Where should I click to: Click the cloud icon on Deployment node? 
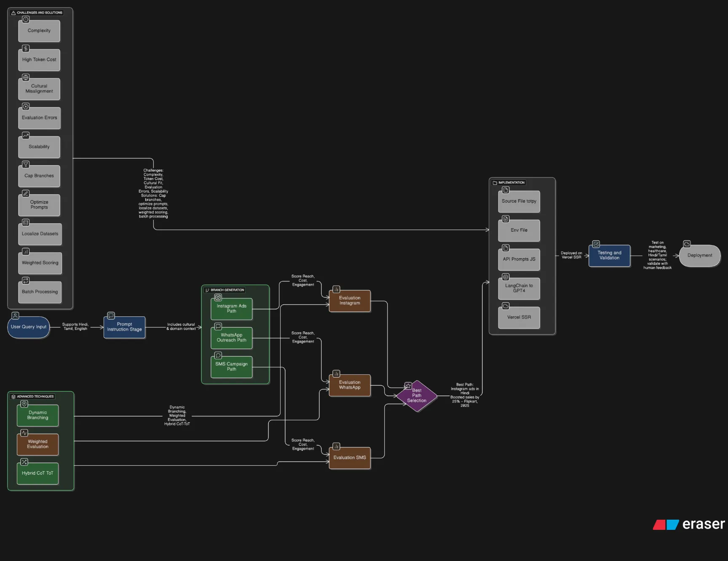pyautogui.click(x=687, y=244)
